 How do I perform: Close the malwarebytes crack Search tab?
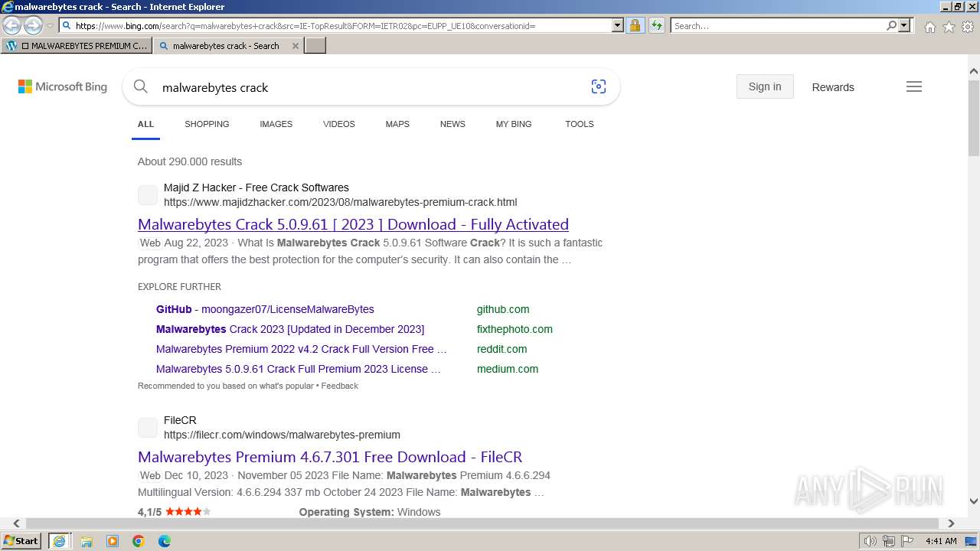pyautogui.click(x=296, y=46)
